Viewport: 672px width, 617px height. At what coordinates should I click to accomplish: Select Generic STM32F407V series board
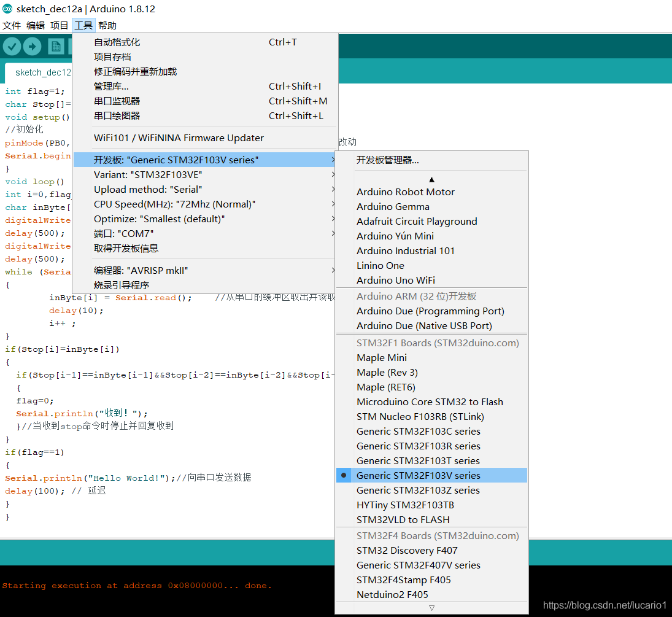(431, 565)
